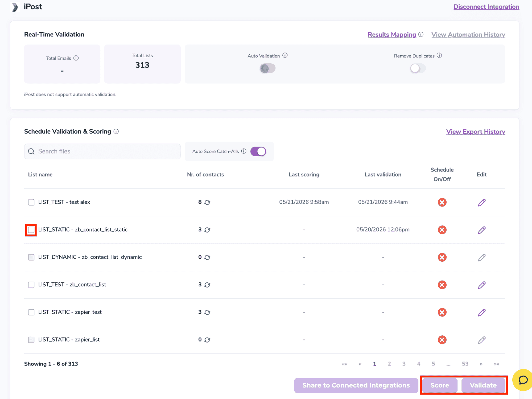Image resolution: width=532 pixels, height=399 pixels.
Task: Refresh contact count for zb_contact_list_dynamic
Action: pos(207,257)
